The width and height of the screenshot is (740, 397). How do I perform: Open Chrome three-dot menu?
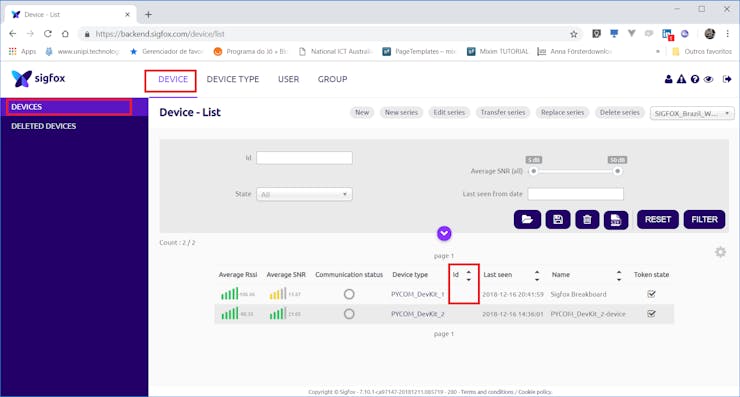(727, 34)
